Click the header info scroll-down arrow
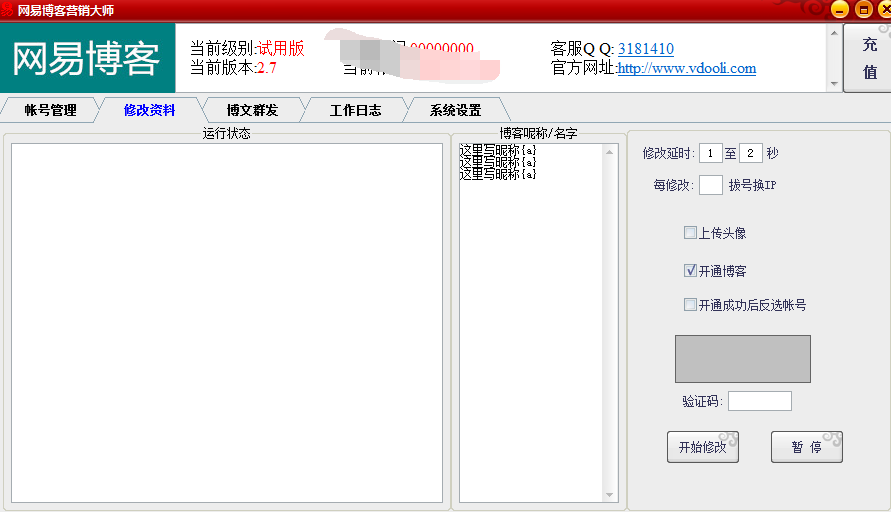Viewport: 891px width, 512px height. pos(834,84)
